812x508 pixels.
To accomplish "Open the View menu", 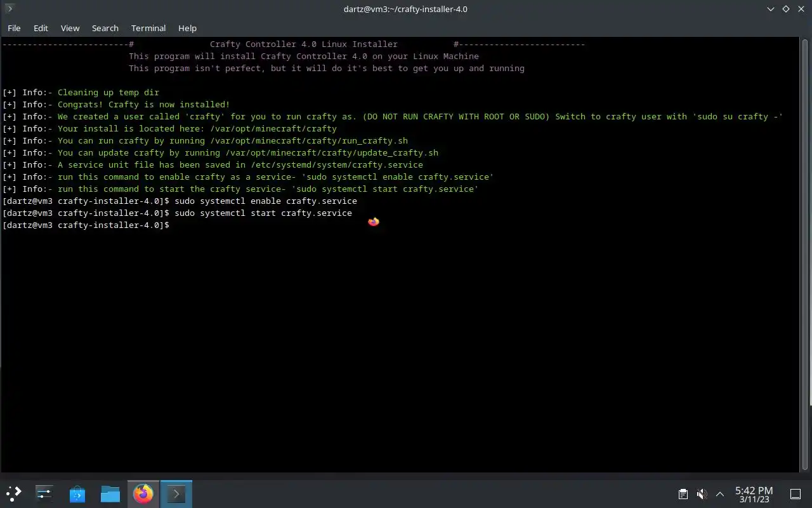I will coord(70,28).
